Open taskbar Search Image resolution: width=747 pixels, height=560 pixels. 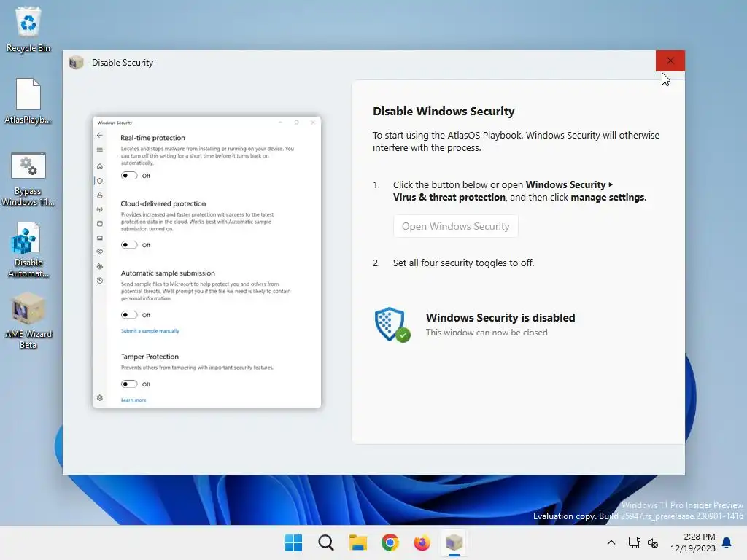tap(326, 542)
